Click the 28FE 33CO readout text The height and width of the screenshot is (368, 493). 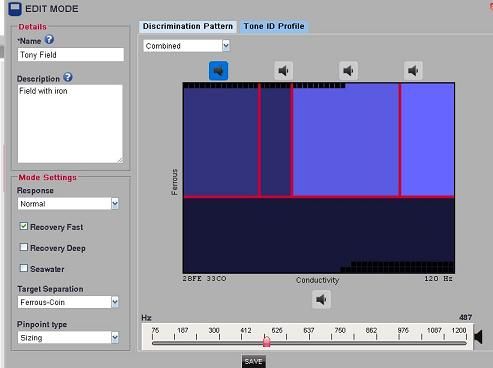tap(204, 279)
